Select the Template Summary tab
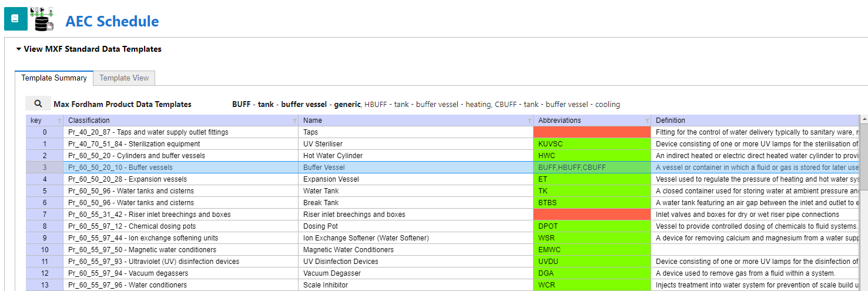The width and height of the screenshot is (868, 291). [x=54, y=78]
